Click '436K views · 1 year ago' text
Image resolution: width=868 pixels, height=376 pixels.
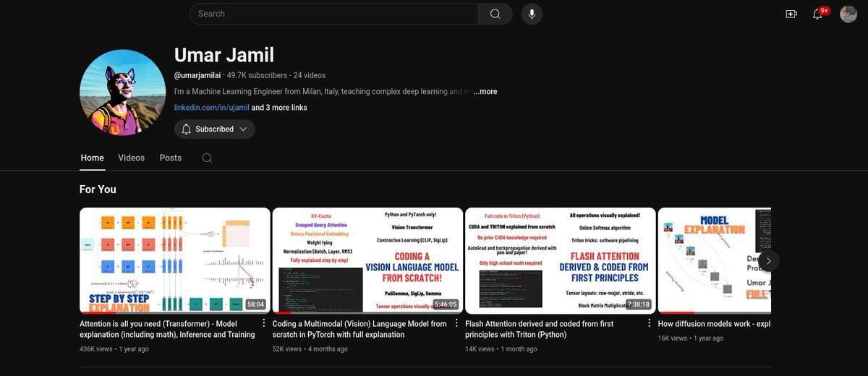[114, 349]
